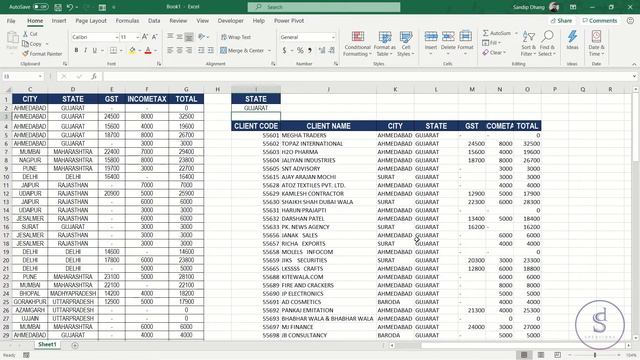Switch to Page Break Preview icon
The height and width of the screenshot is (360, 640).
tap(557, 355)
